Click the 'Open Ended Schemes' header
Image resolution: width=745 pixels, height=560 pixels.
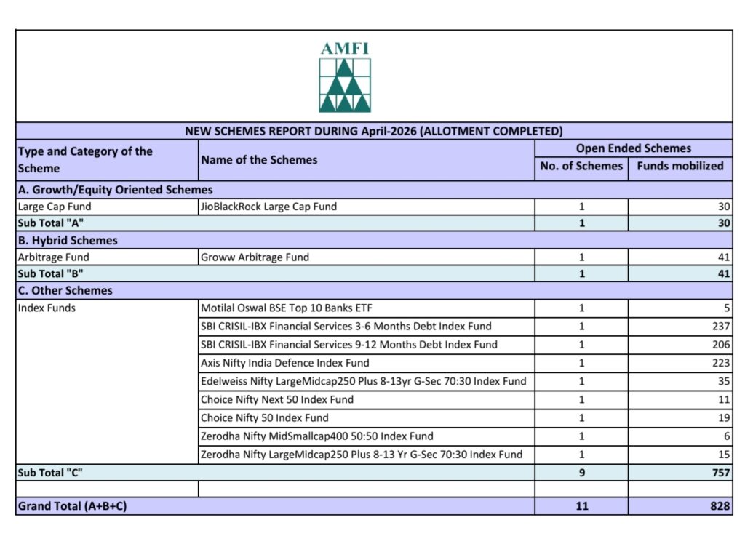[x=634, y=148]
